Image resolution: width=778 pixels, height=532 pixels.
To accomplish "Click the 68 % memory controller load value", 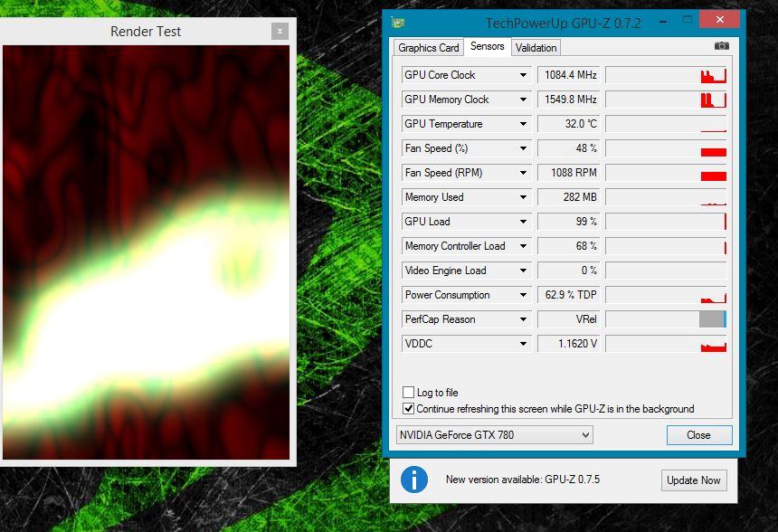I will click(569, 246).
